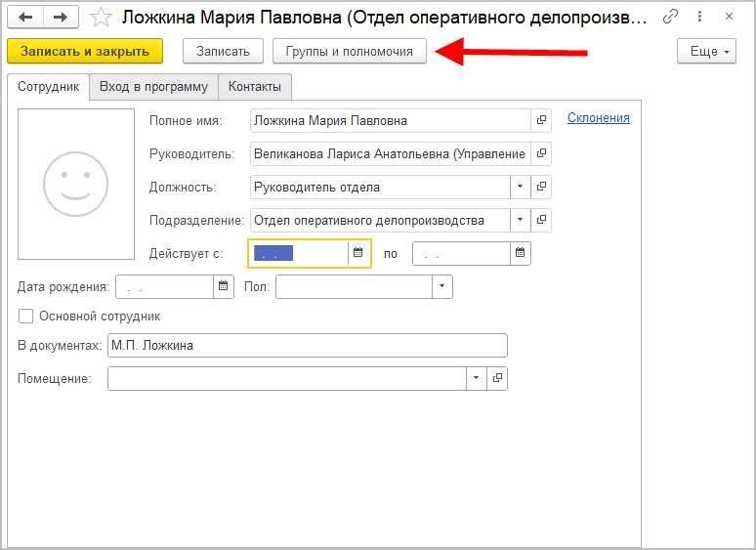Screen dimensions: 756x550
Task: Click the back navigation arrow
Action: 25,18
